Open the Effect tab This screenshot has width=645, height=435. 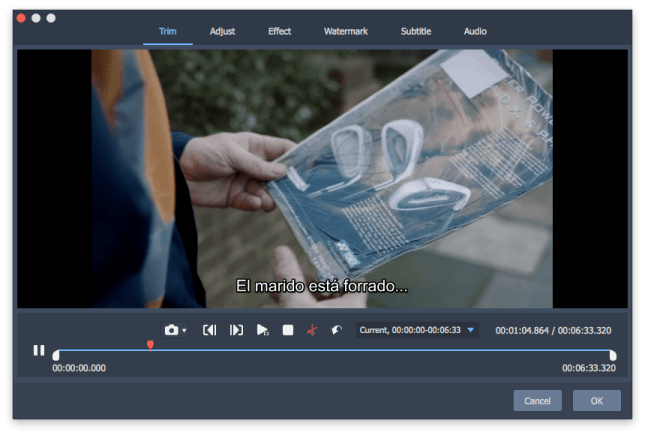pyautogui.click(x=280, y=32)
